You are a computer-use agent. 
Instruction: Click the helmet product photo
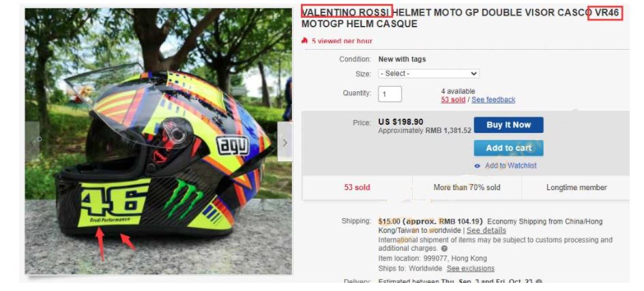(x=158, y=141)
